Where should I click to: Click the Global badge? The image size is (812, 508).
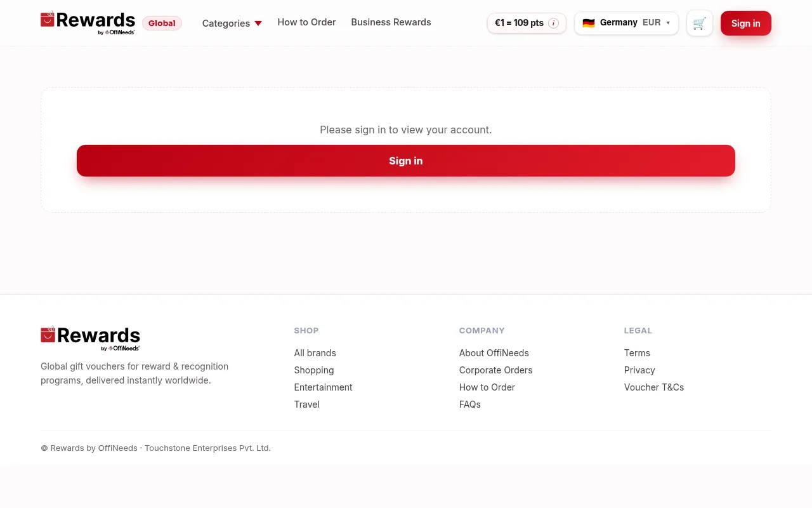point(162,23)
